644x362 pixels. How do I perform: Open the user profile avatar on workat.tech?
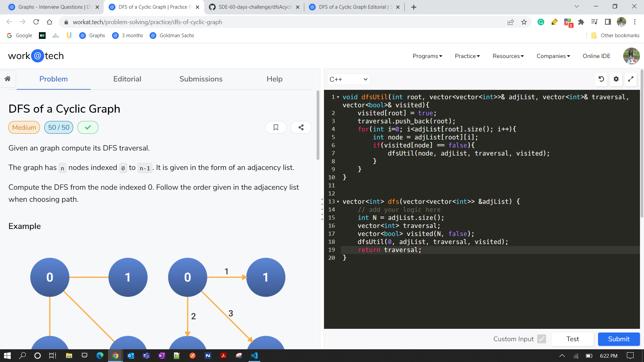[x=631, y=56]
